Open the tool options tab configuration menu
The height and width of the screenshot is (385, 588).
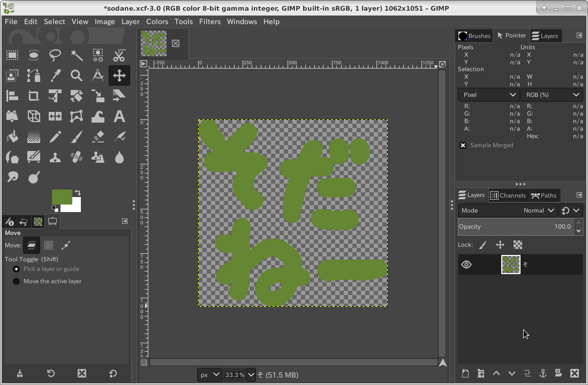coord(125,221)
